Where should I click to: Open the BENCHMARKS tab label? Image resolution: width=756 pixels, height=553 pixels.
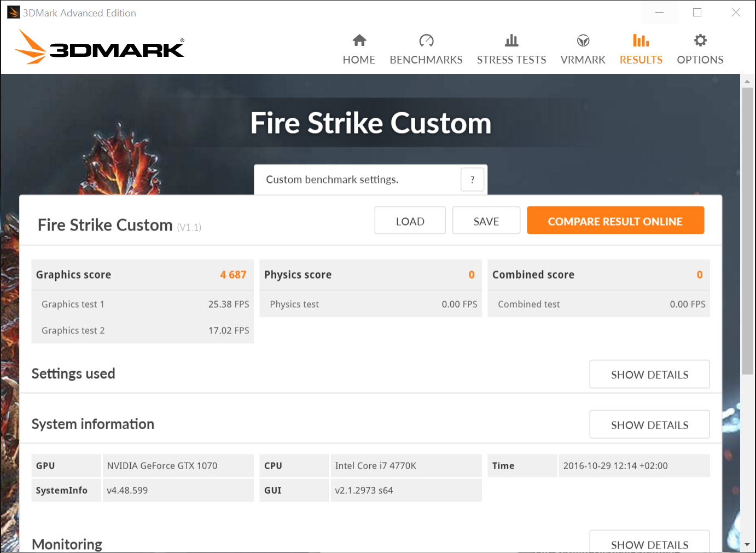426,60
